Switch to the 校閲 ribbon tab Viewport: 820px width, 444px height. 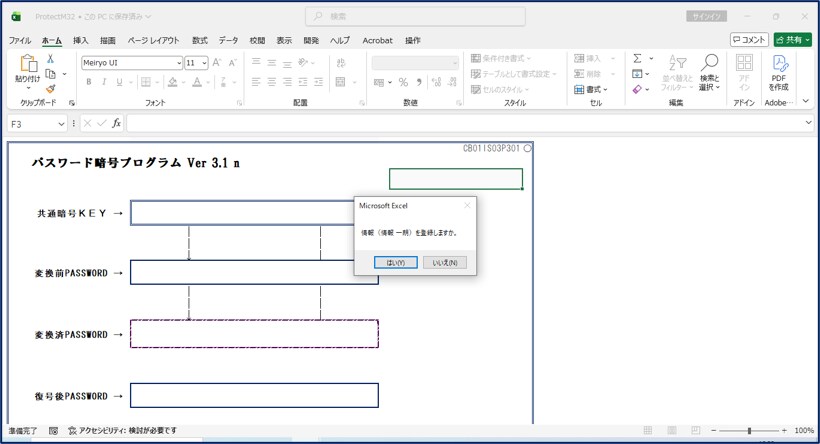tap(257, 40)
